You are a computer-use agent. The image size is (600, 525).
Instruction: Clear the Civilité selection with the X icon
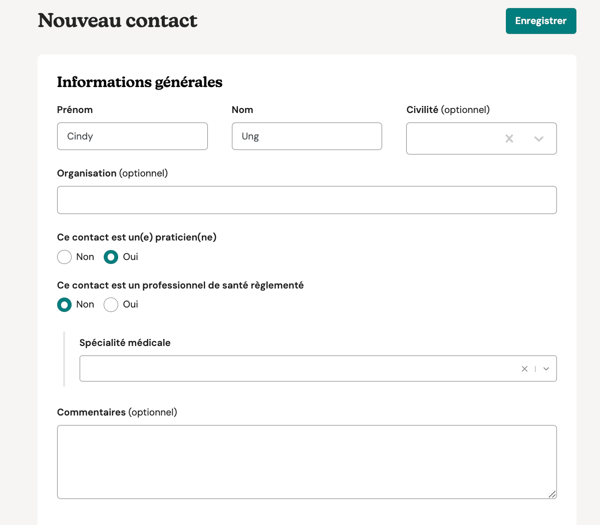click(x=509, y=139)
